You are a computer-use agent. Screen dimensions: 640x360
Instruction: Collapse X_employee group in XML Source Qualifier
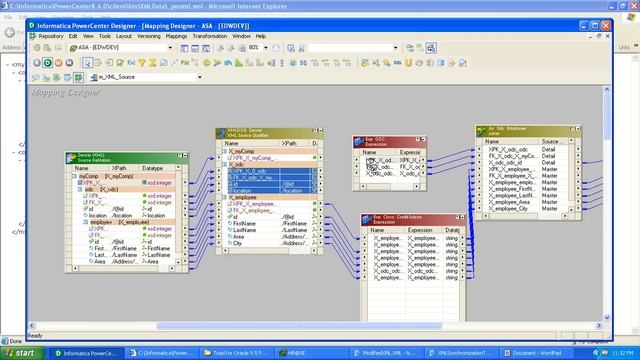click(x=224, y=197)
